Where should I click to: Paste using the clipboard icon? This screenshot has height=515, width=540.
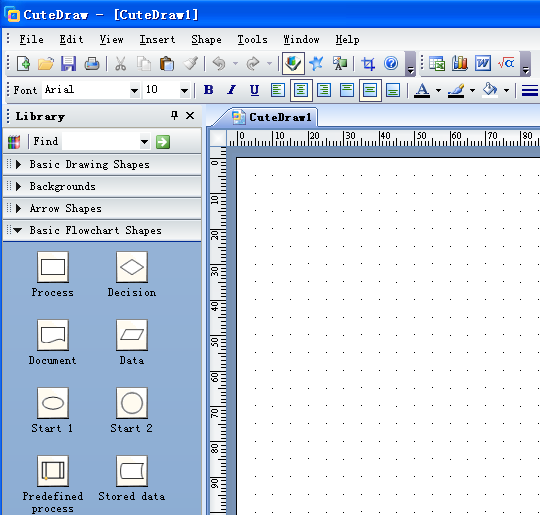pos(167,64)
